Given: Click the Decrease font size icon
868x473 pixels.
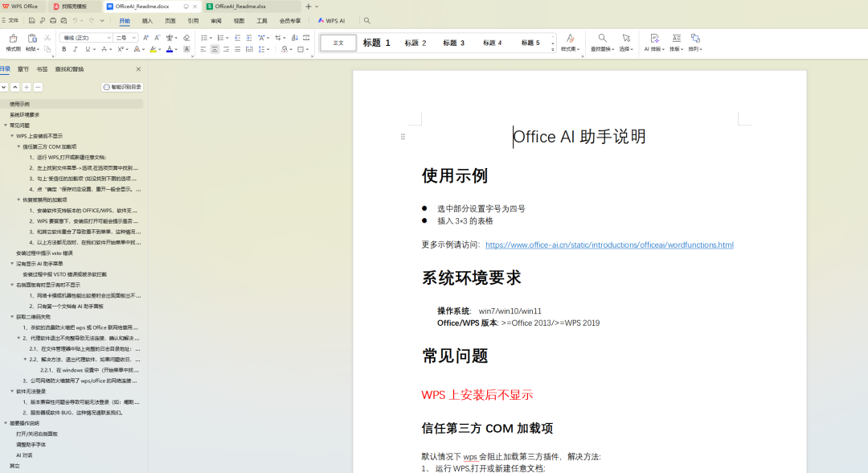Looking at the screenshot, I should coord(158,38).
